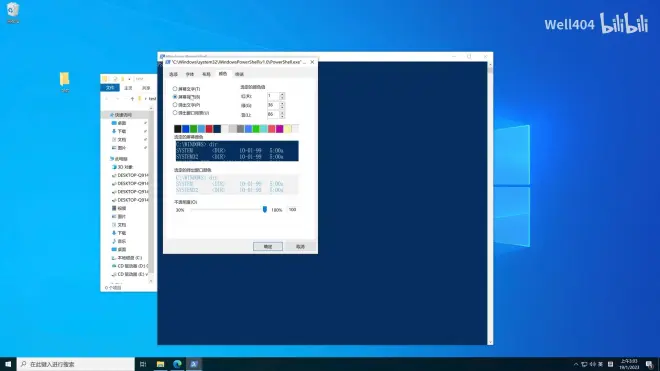Pick the magenta color swatch
Image resolution: width=660 pixels, height=371 pixels.
point(279,129)
